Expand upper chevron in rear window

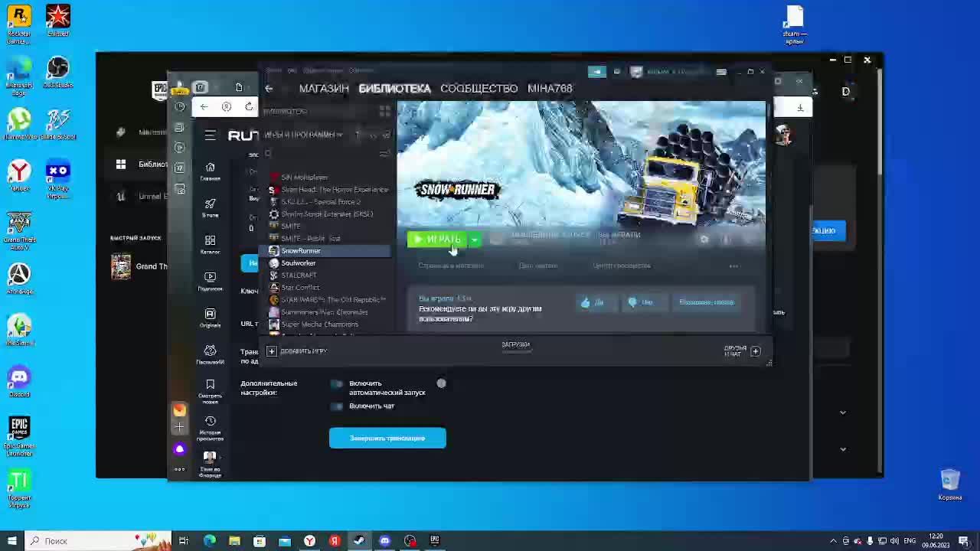pyautogui.click(x=843, y=412)
